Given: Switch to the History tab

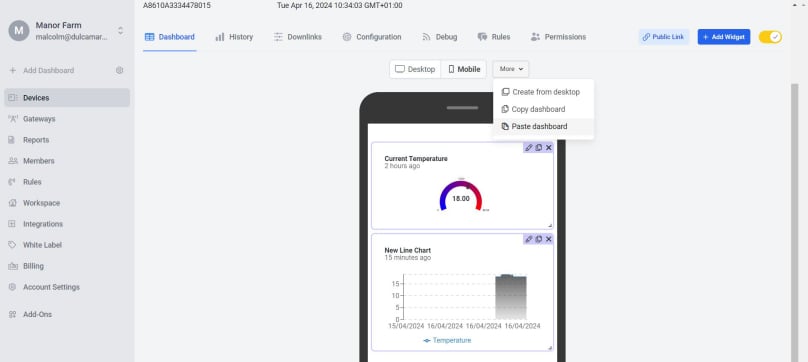Looking at the screenshot, I should pos(234,37).
